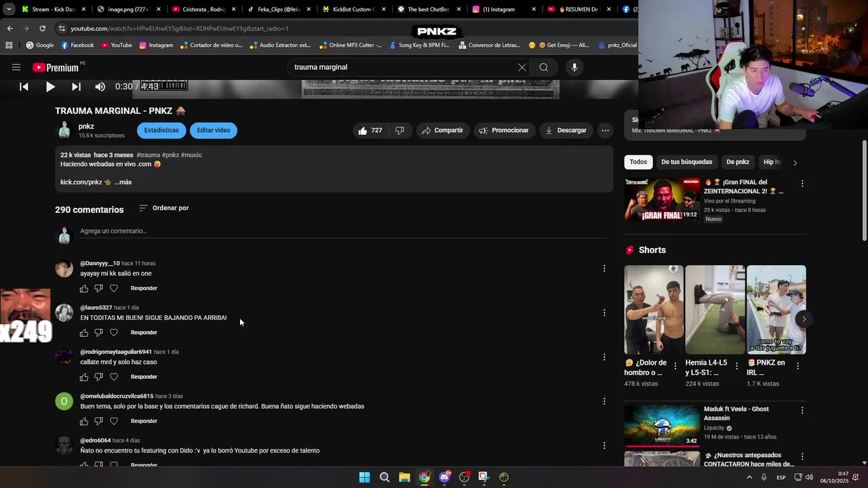
Task: Switch to the Instagram browser tab
Action: tap(503, 9)
